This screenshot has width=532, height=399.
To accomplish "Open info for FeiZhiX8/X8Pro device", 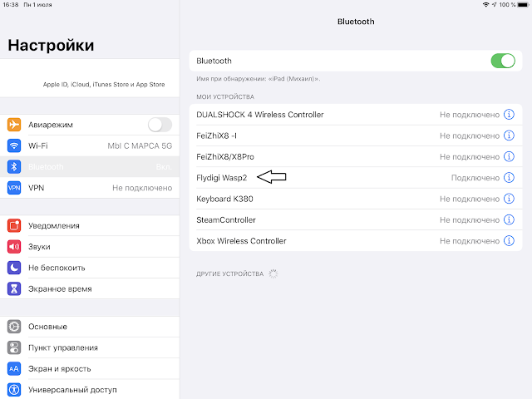I will coord(509,156).
